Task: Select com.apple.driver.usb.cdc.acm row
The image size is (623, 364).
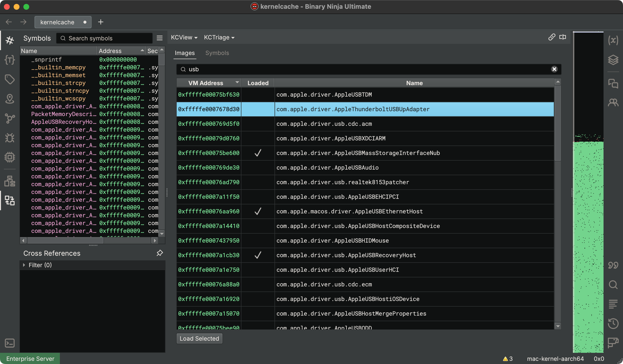Action: pyautogui.click(x=365, y=124)
